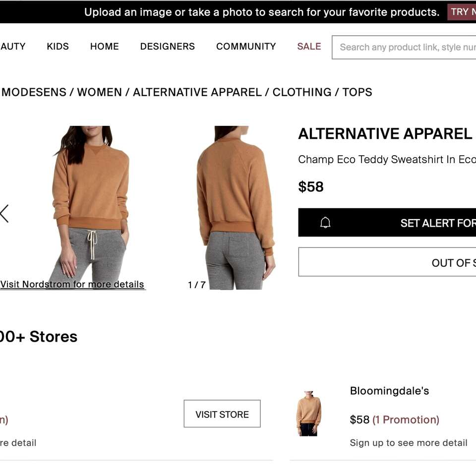Navigate to Women breadcrumb
This screenshot has height=476, width=476.
99,92
